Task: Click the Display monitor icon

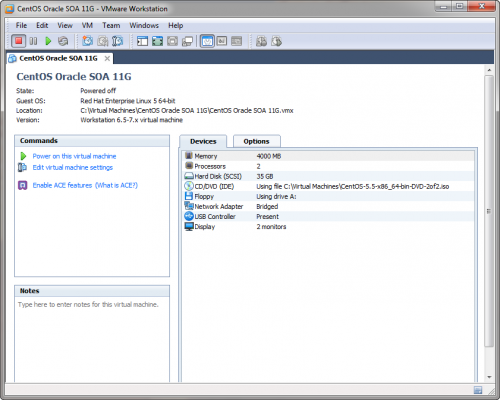Action: pos(189,226)
